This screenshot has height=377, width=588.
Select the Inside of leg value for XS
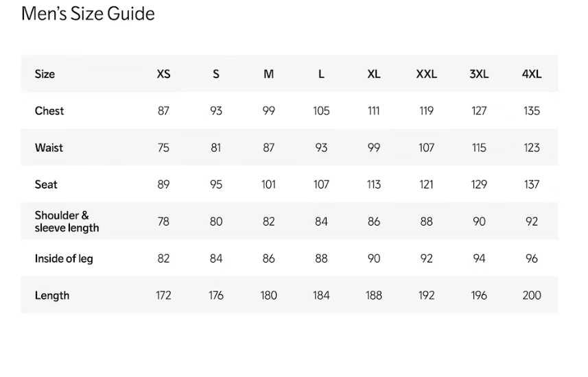tap(163, 258)
